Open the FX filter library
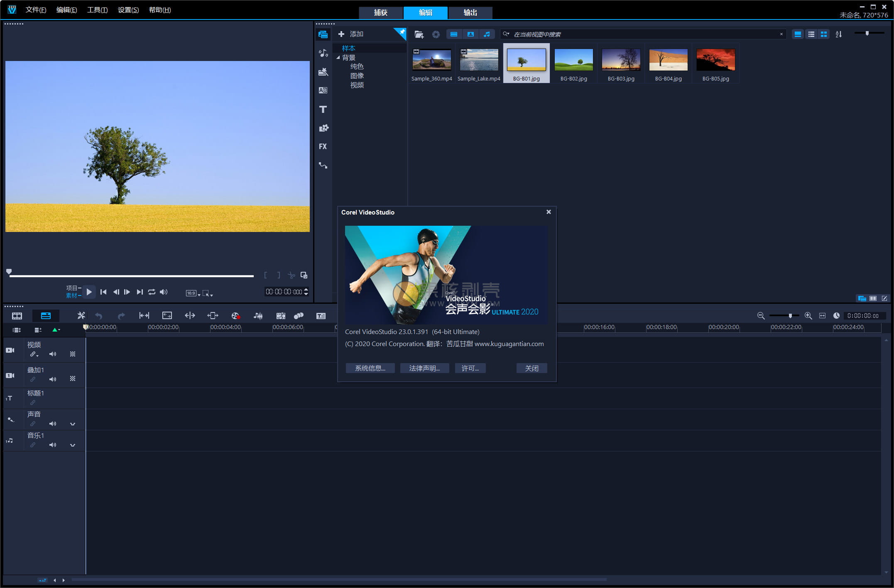 click(323, 146)
